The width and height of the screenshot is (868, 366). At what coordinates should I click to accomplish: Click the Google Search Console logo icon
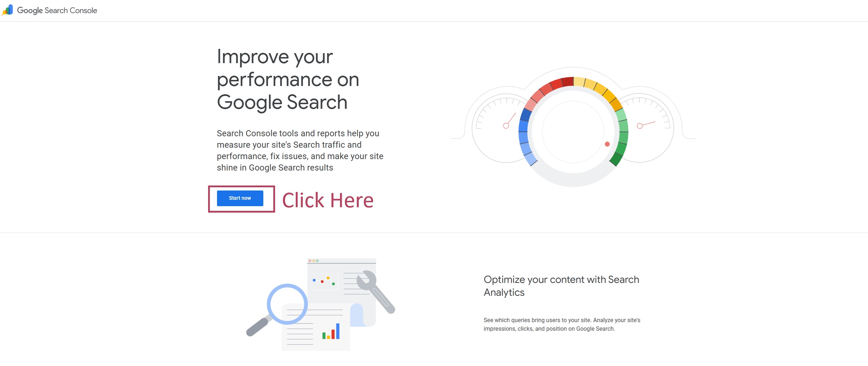point(8,10)
